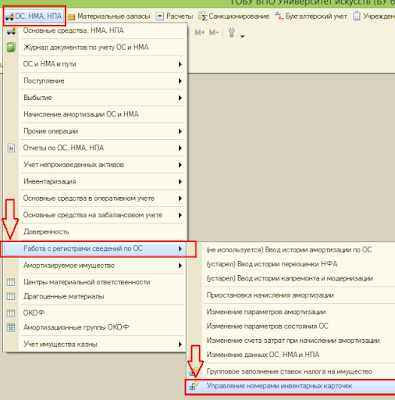Screen dimensions: 395x400
Task: Click the table icon next to ОКОФ
Action: tap(11, 313)
